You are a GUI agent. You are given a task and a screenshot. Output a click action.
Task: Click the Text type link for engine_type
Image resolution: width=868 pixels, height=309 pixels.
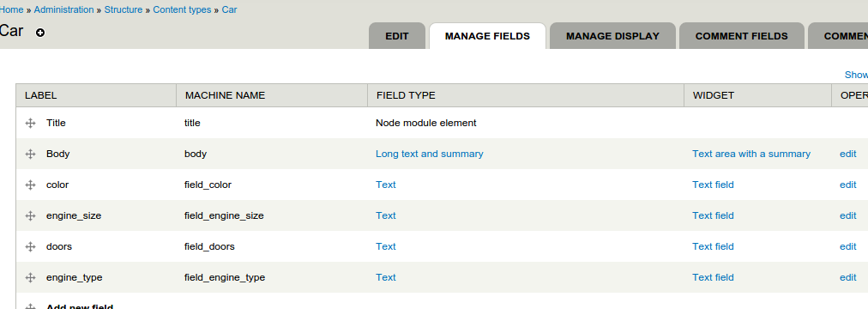(385, 277)
